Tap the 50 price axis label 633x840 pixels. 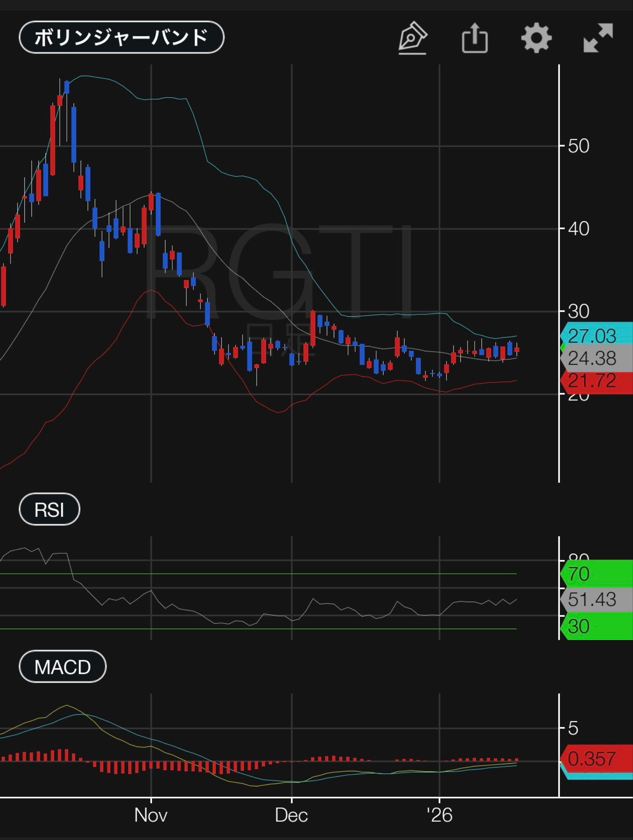click(578, 146)
